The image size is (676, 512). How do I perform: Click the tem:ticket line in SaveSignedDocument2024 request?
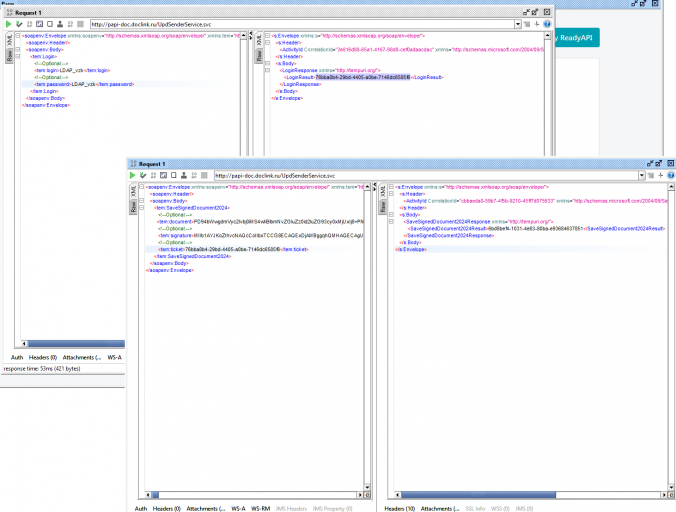233,249
